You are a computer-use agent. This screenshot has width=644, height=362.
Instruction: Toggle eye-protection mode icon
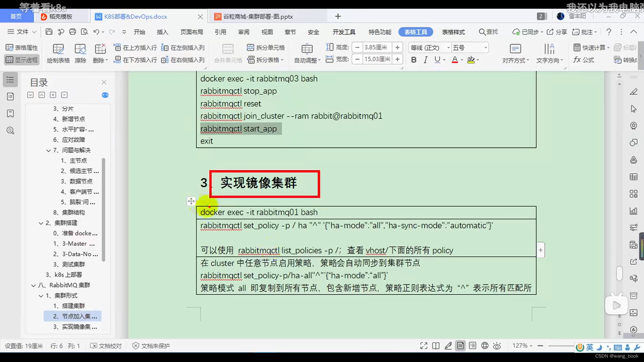click(497, 346)
